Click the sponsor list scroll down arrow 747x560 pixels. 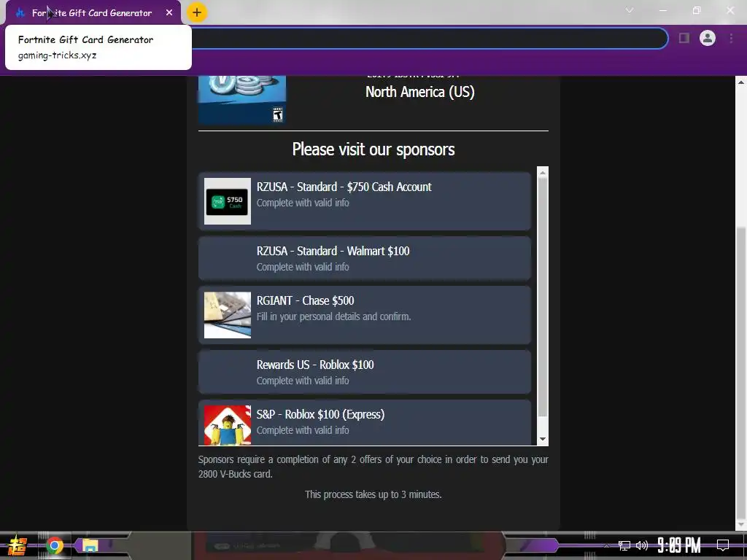543,439
